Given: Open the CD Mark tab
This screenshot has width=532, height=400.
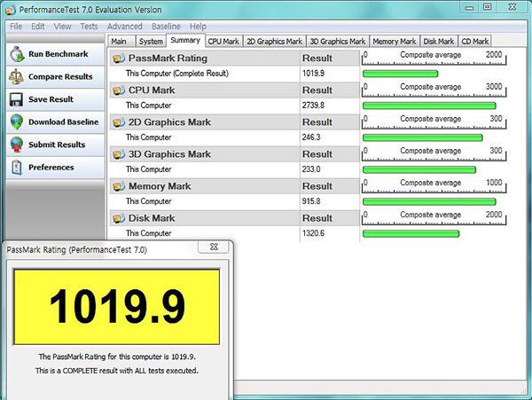Looking at the screenshot, I should pyautogui.click(x=474, y=41).
